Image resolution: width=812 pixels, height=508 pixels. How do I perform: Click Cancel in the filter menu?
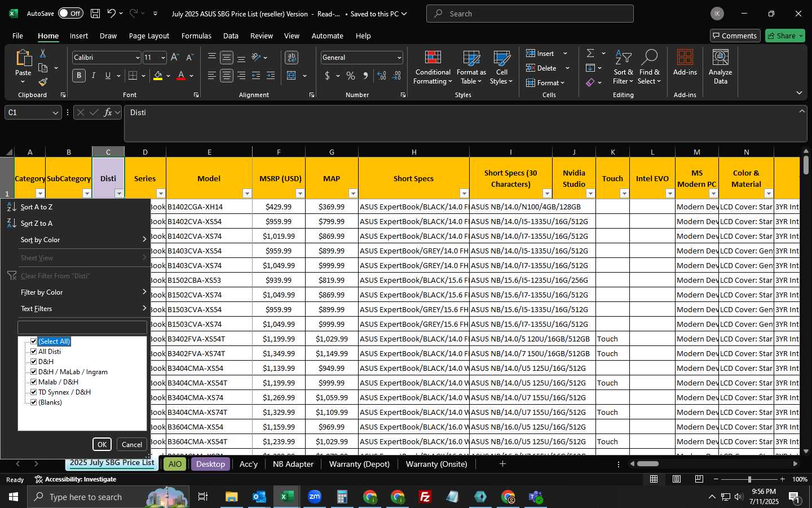click(132, 444)
